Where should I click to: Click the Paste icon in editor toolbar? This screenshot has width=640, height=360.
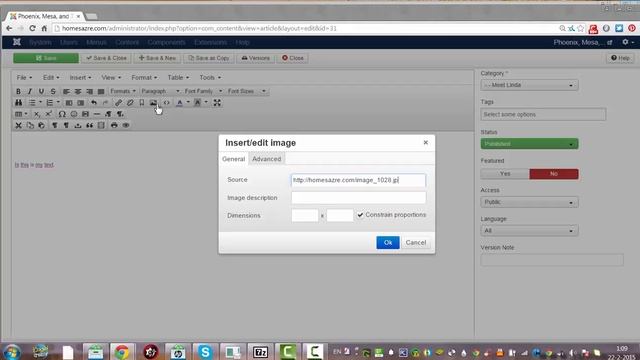pyautogui.click(x=42, y=126)
